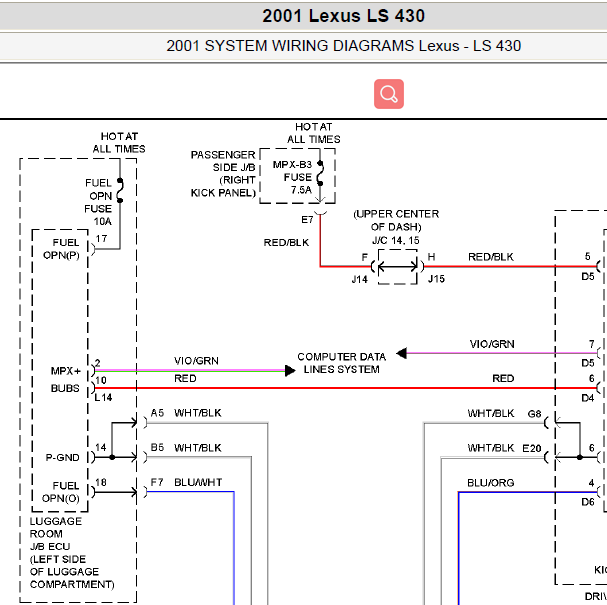The width and height of the screenshot is (607, 605).
Task: Click the 'P-GND' terminal label
Action: click(x=62, y=458)
